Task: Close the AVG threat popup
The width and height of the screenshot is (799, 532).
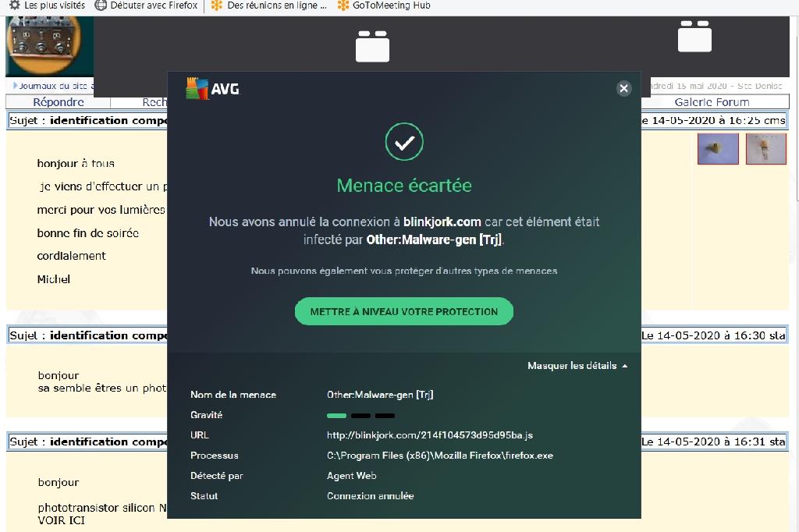Action: (623, 88)
